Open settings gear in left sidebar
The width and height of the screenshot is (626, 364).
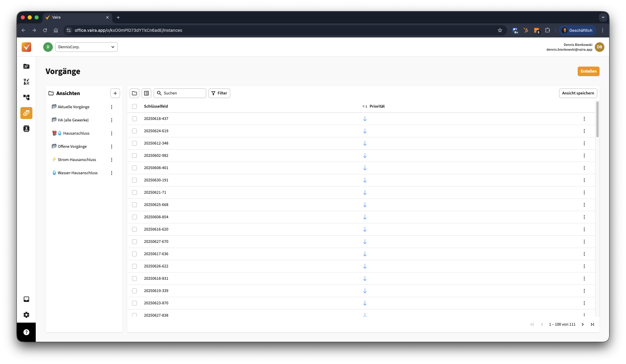pyautogui.click(x=26, y=315)
